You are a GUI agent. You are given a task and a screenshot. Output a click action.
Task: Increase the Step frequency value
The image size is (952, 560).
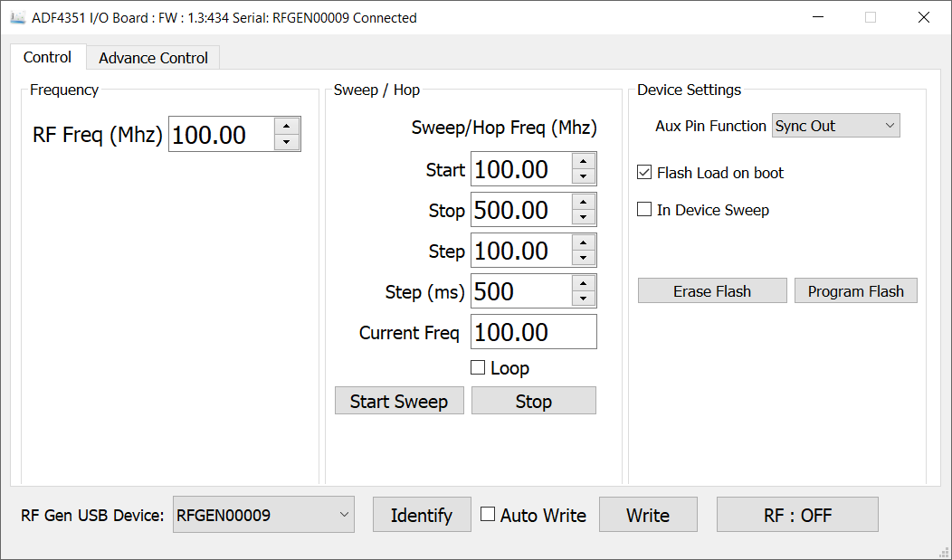click(584, 242)
